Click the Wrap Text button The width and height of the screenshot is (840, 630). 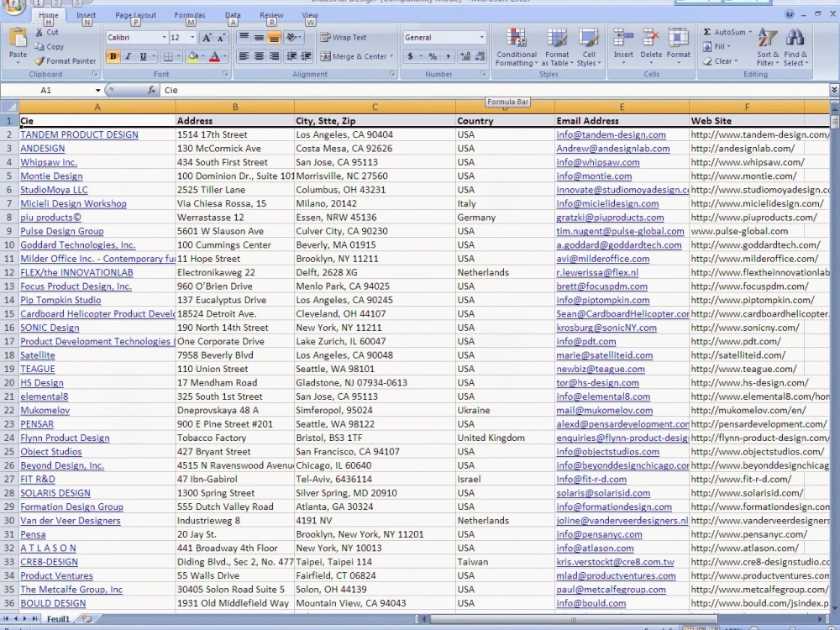[344, 38]
